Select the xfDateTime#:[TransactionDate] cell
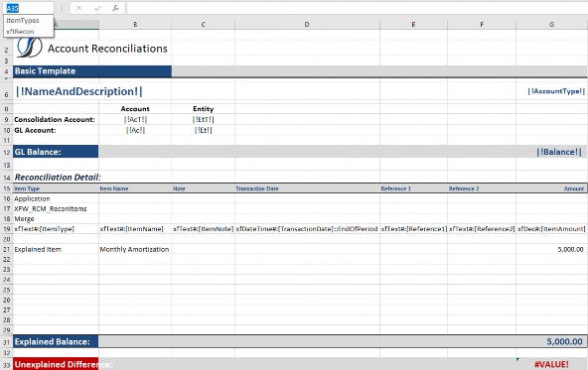The width and height of the screenshot is (588, 370). (307, 229)
